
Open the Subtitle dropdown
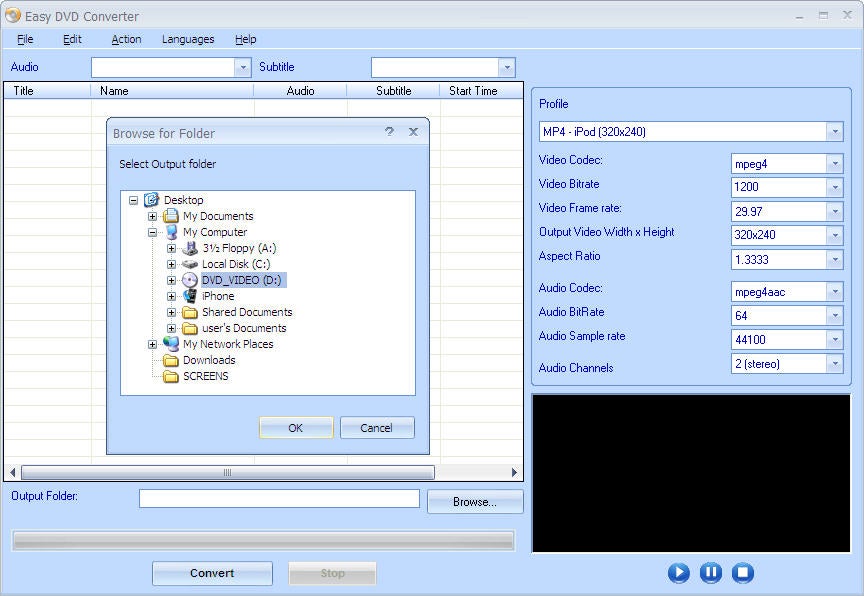point(508,67)
